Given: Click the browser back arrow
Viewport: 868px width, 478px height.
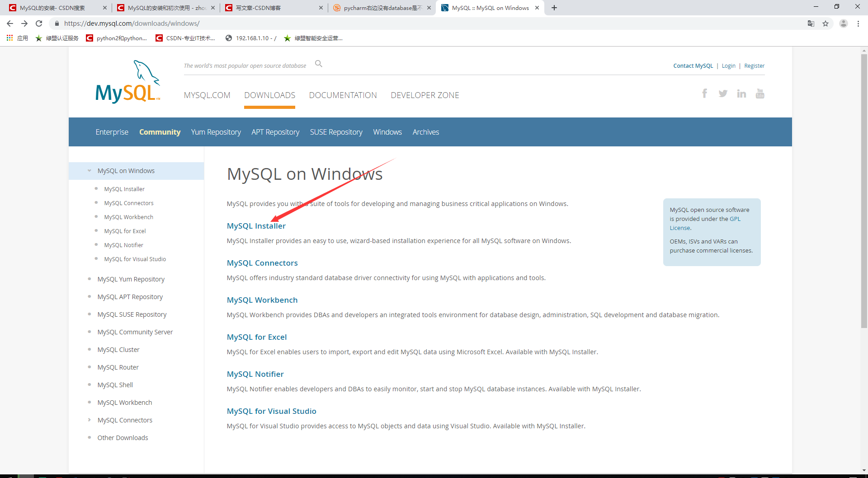Looking at the screenshot, I should [10, 23].
